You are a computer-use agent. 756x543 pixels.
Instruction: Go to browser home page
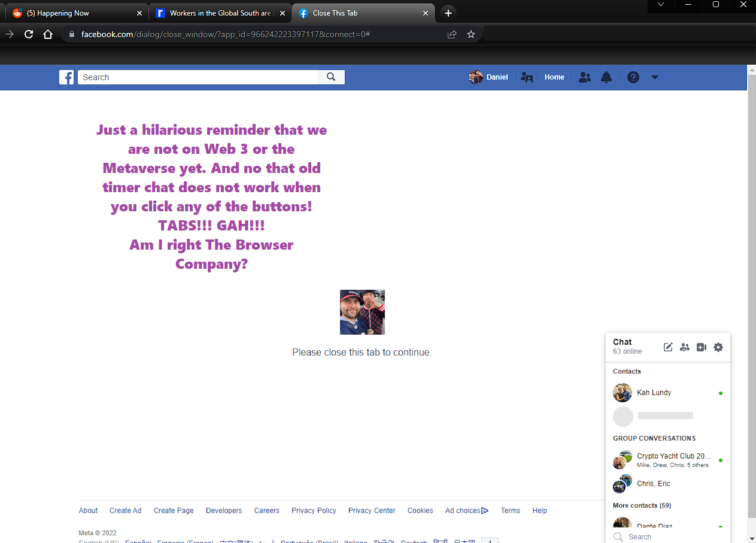point(48,34)
